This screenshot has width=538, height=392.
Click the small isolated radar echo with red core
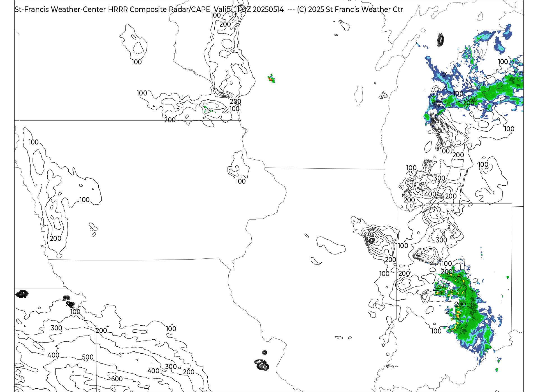click(271, 79)
